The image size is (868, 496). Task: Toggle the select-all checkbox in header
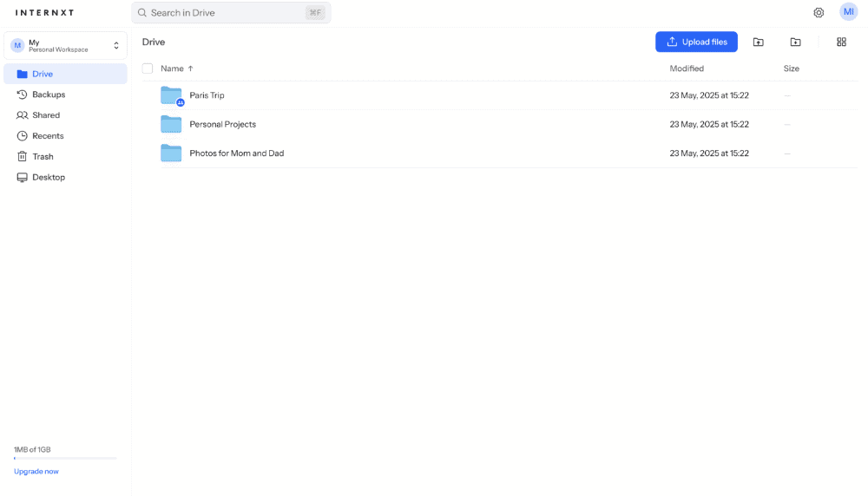(148, 69)
